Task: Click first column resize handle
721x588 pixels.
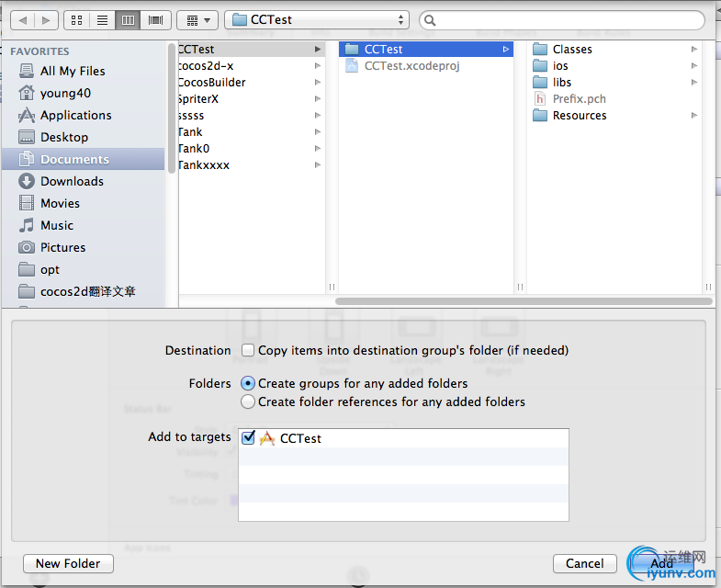Action: [332, 287]
